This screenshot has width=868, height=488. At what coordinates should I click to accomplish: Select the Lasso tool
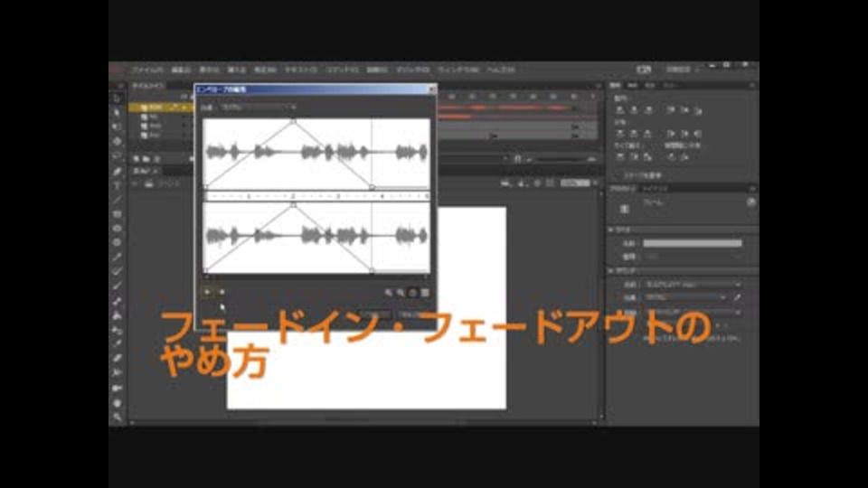point(117,156)
